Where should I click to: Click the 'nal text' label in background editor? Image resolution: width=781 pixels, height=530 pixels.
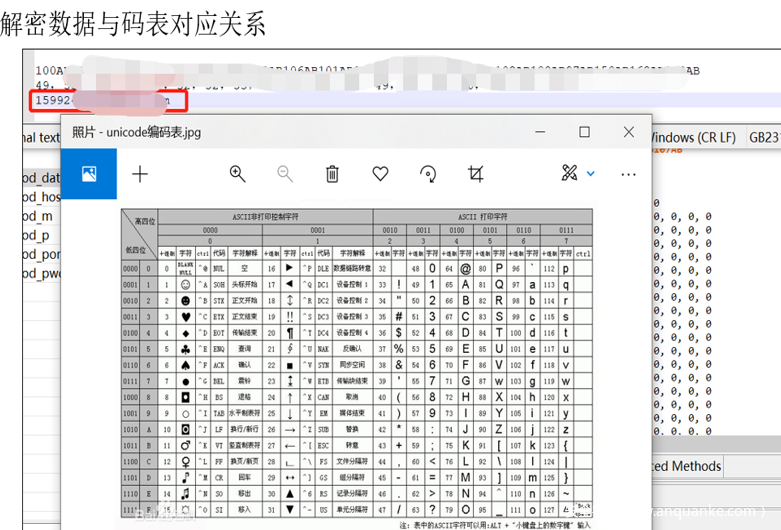[x=41, y=137]
